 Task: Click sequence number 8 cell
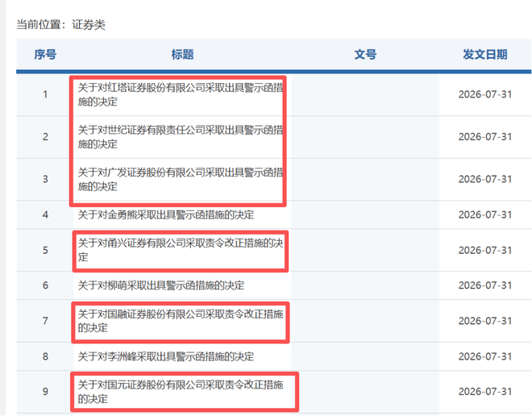[x=45, y=356]
